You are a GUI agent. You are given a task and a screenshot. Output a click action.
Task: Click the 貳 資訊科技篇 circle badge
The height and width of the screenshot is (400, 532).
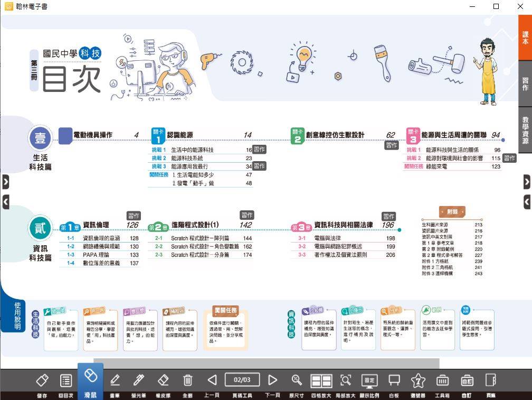pos(40,228)
